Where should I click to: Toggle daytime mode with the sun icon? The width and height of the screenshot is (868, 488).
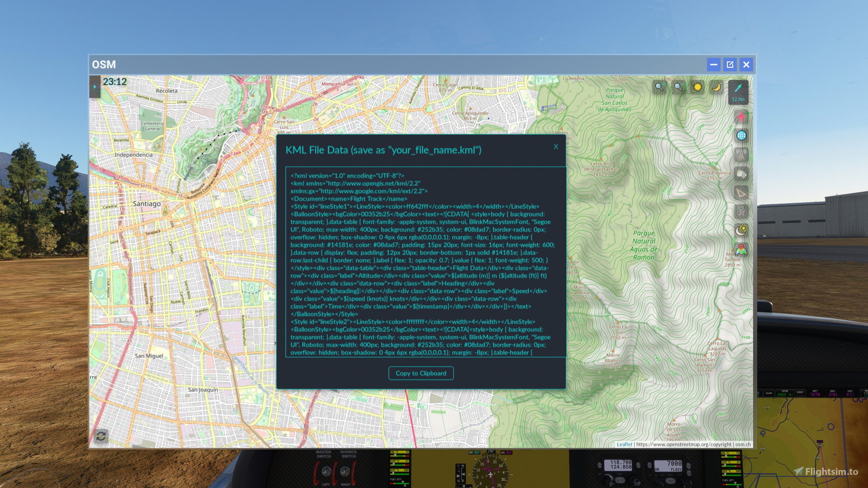(697, 87)
